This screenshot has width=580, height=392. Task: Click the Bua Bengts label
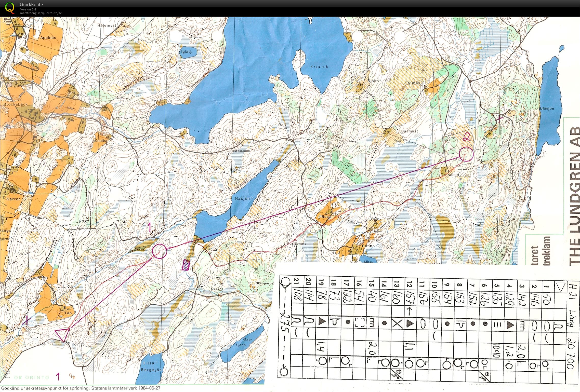(x=297, y=243)
